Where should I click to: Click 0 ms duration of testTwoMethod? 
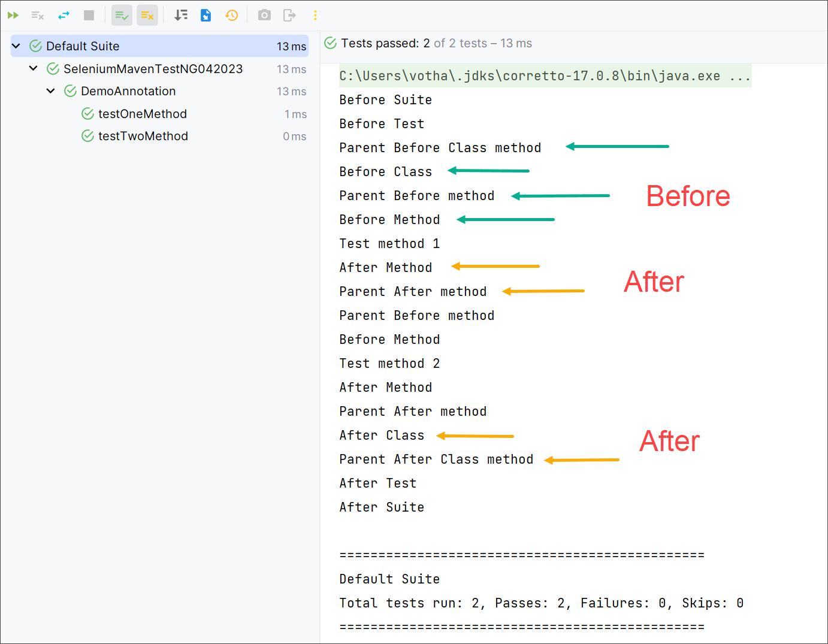[x=294, y=137]
